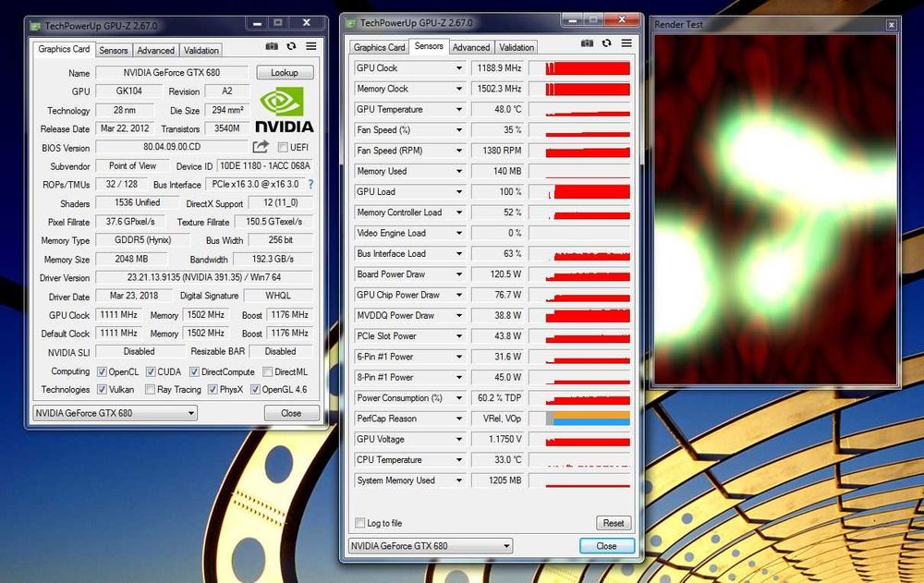This screenshot has height=583, width=924.
Task: Open GPU Clock sensor dropdown
Action: coord(459,68)
